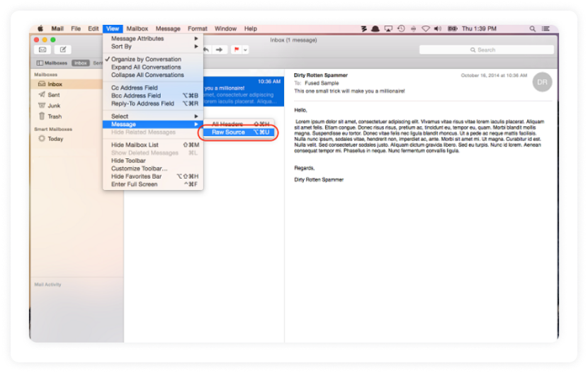588x373 pixels.
Task: Click the Today smart mailbox gear icon
Action: 42,138
